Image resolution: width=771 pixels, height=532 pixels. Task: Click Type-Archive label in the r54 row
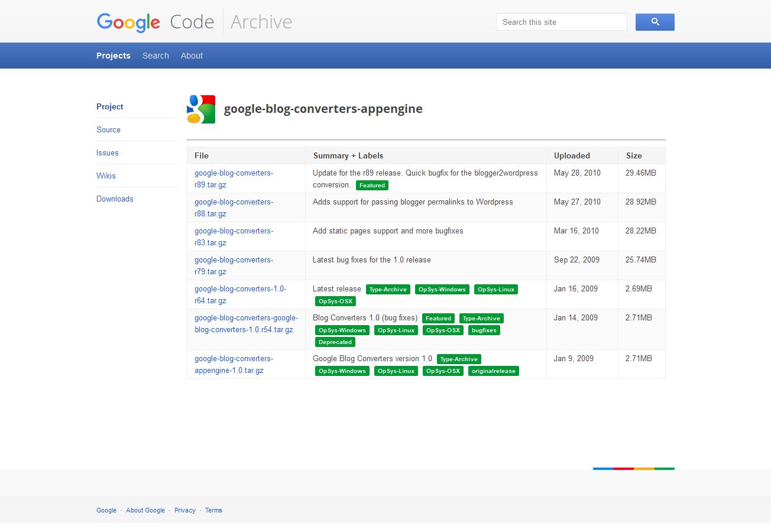pos(481,318)
